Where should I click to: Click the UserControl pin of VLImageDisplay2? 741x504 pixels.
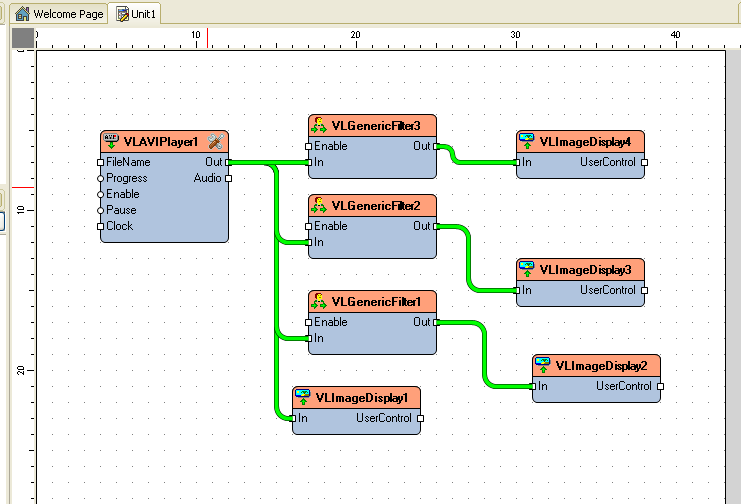pyautogui.click(x=661, y=386)
